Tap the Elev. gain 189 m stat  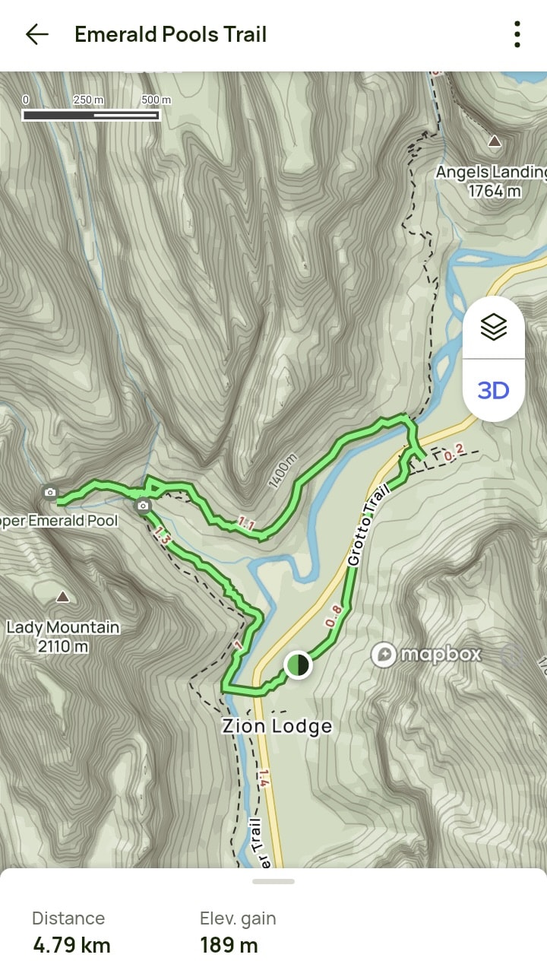click(238, 932)
